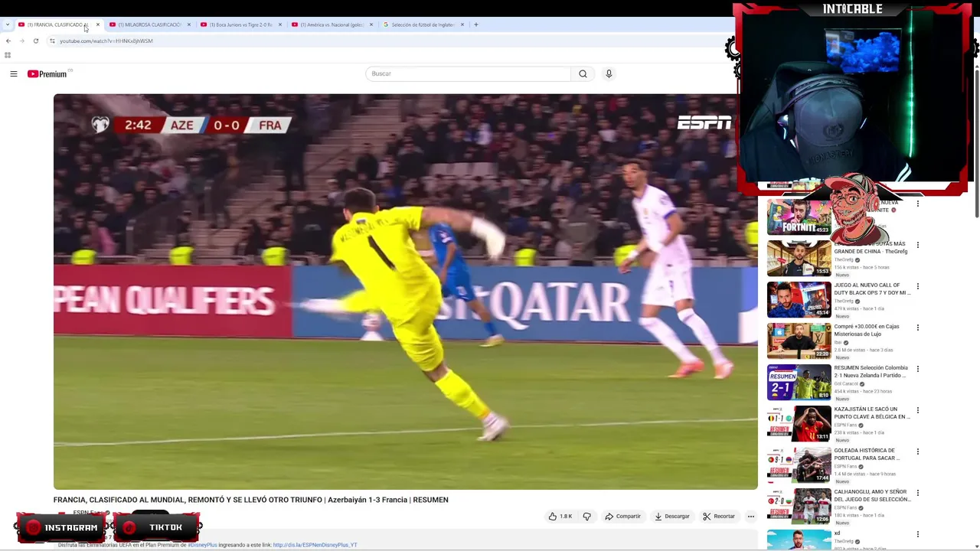
Task: Close the Boca Juniors vs Tigre tab
Action: (279, 24)
